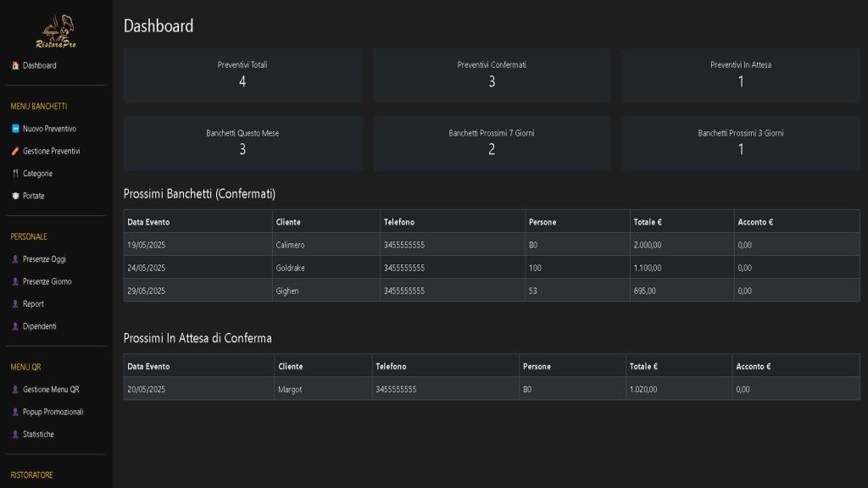
Task: Open the Presenze Giorno page
Action: pyautogui.click(x=47, y=281)
